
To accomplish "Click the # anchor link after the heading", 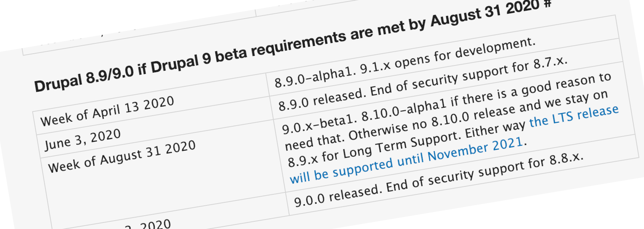I will pos(548,4).
